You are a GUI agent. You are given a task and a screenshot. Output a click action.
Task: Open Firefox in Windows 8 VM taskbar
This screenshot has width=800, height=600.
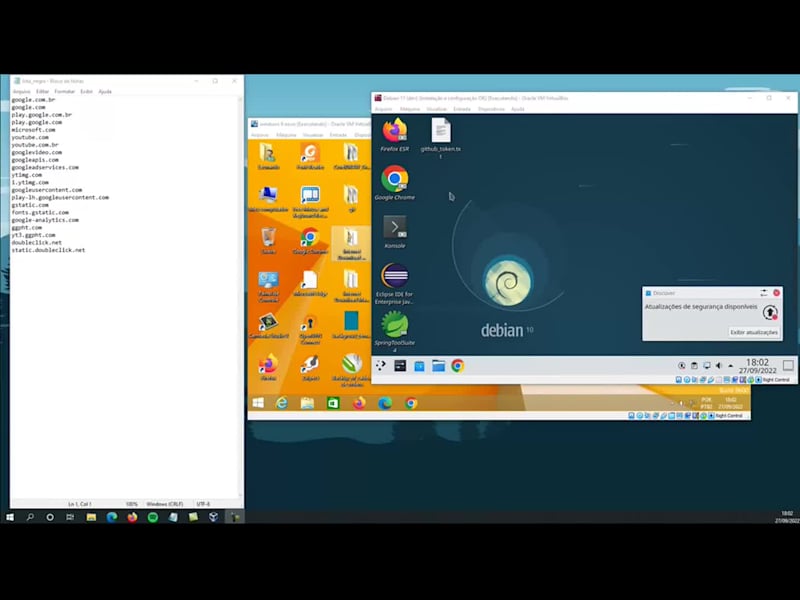[359, 403]
